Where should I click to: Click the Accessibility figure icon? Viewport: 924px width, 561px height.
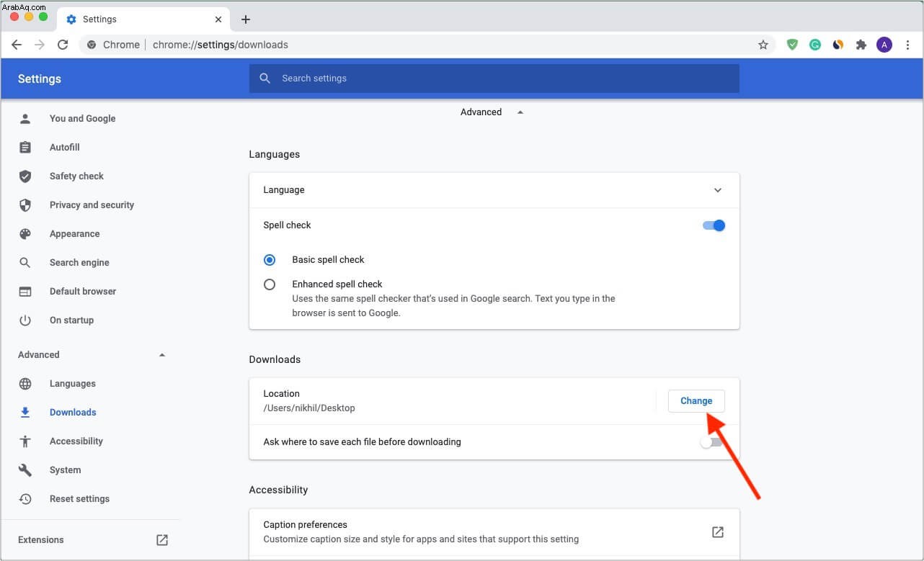[25, 441]
